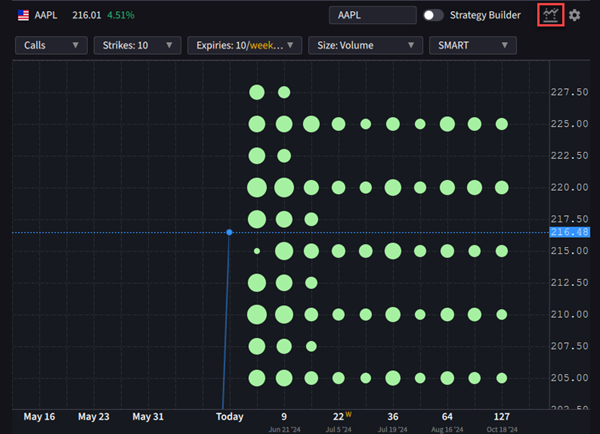Screen dimensions: 600x434
Task: Select 217.50 call bubble at Jun 21 '24 expiry
Action: pos(284,219)
